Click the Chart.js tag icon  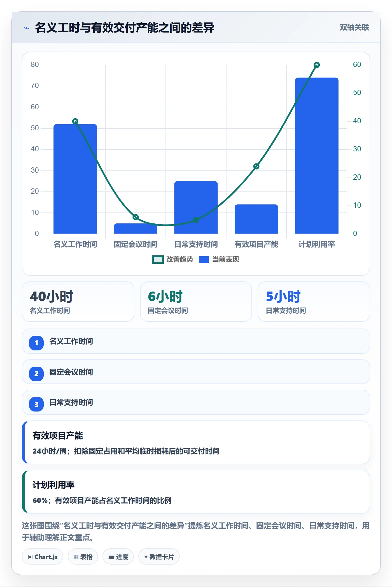coord(30,557)
